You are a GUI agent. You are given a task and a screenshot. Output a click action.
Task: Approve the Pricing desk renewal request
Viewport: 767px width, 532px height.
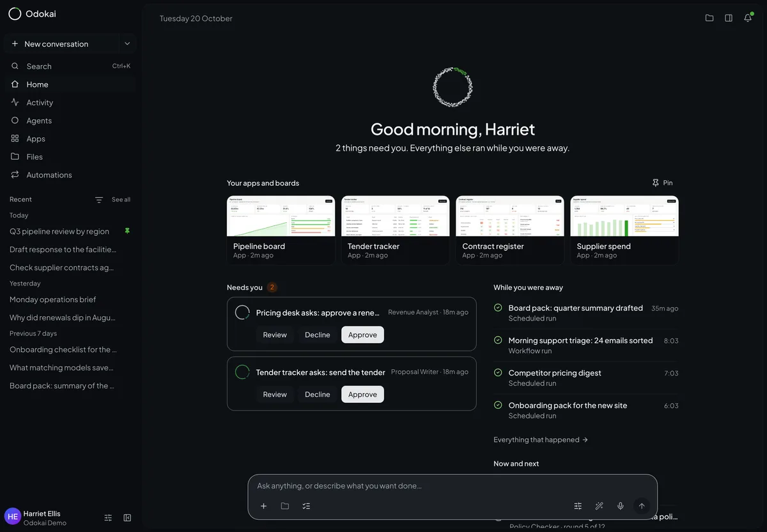(362, 335)
